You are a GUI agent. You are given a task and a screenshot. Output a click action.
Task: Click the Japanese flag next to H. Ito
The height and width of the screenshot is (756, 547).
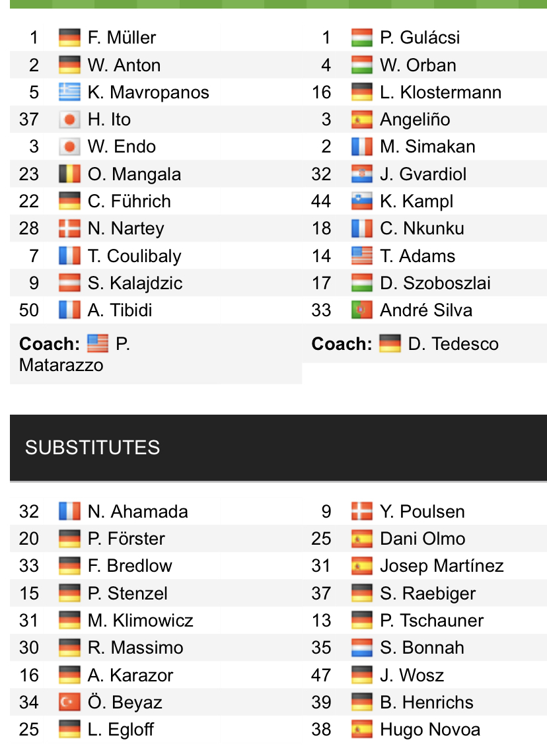click(x=69, y=119)
